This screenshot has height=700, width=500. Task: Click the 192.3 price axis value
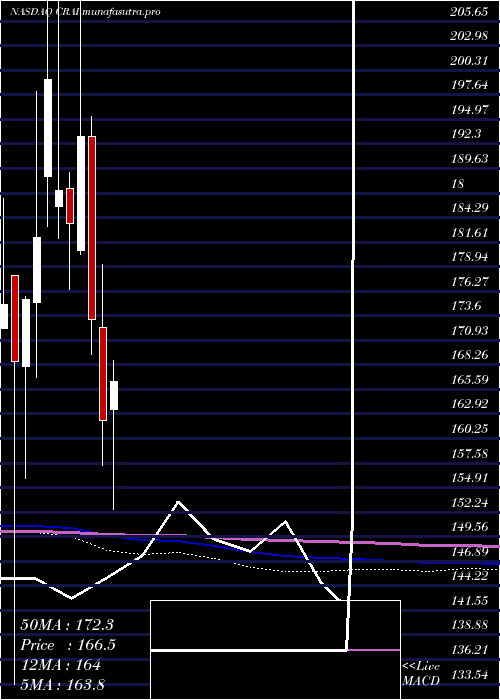466,134
